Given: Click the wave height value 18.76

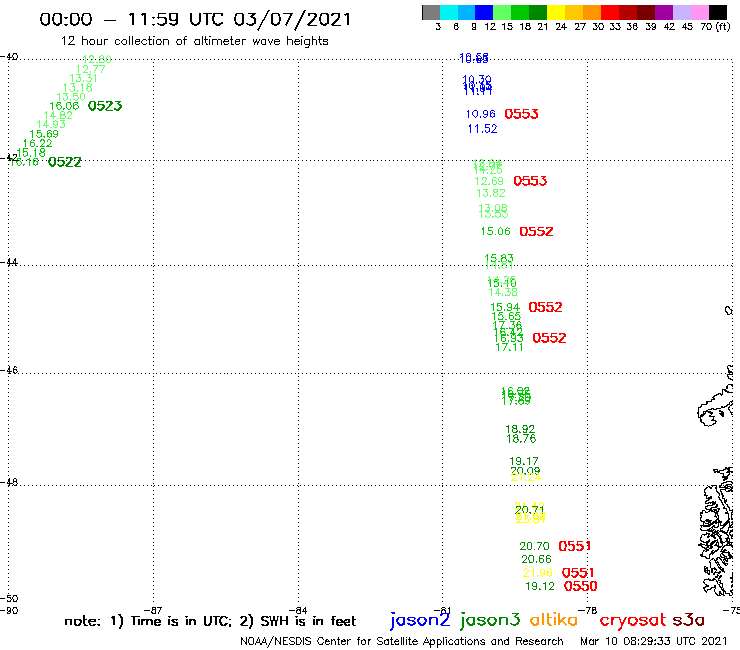Looking at the screenshot, I should click(521, 439).
